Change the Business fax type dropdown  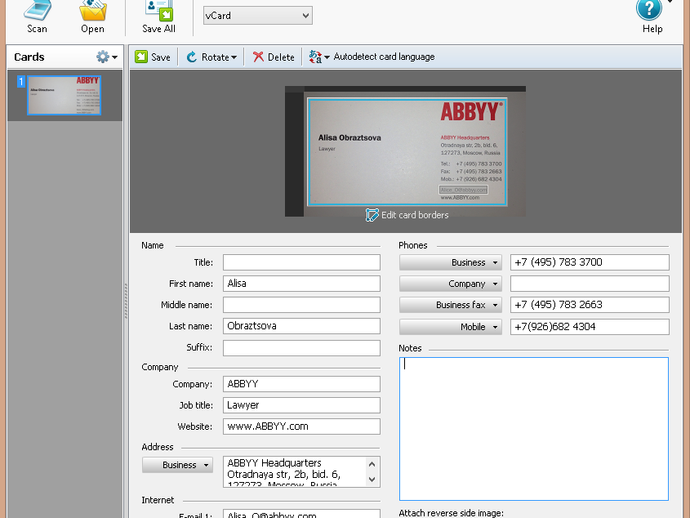[450, 305]
